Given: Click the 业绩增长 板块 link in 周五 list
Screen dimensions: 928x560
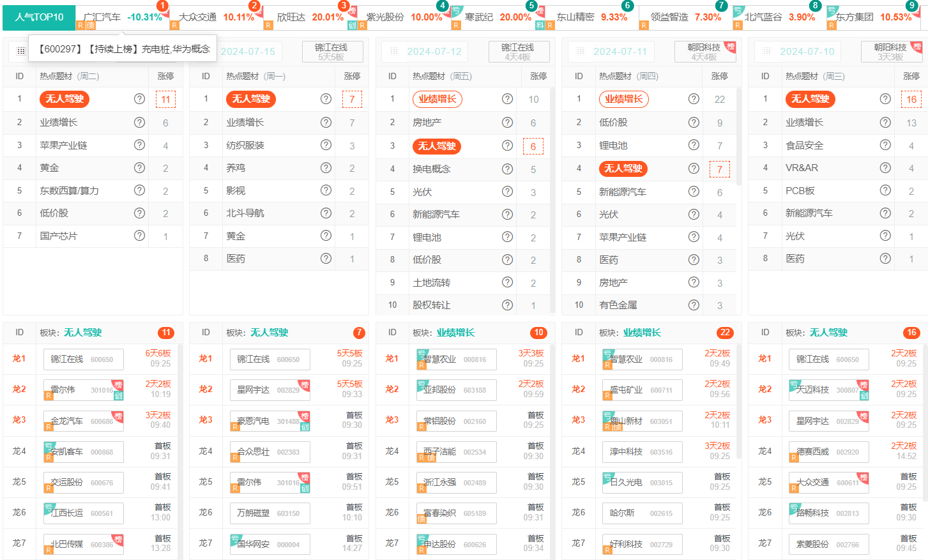Looking at the screenshot, I should pyautogui.click(x=455, y=333).
